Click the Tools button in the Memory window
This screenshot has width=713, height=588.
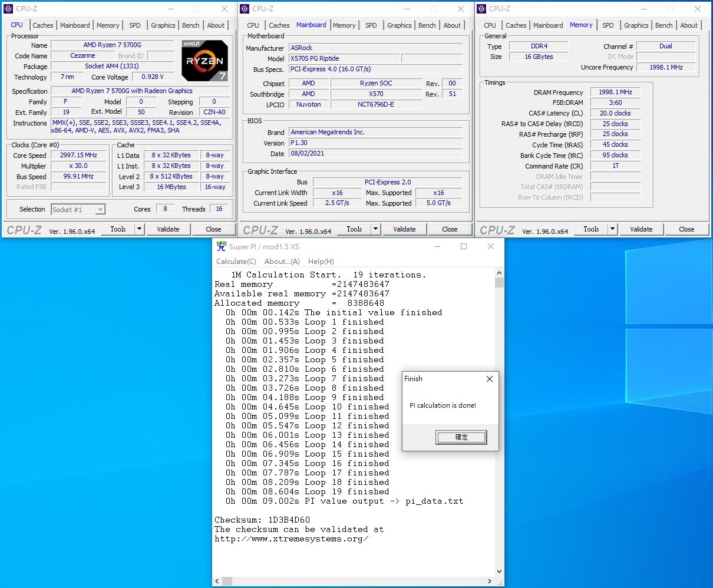(592, 229)
